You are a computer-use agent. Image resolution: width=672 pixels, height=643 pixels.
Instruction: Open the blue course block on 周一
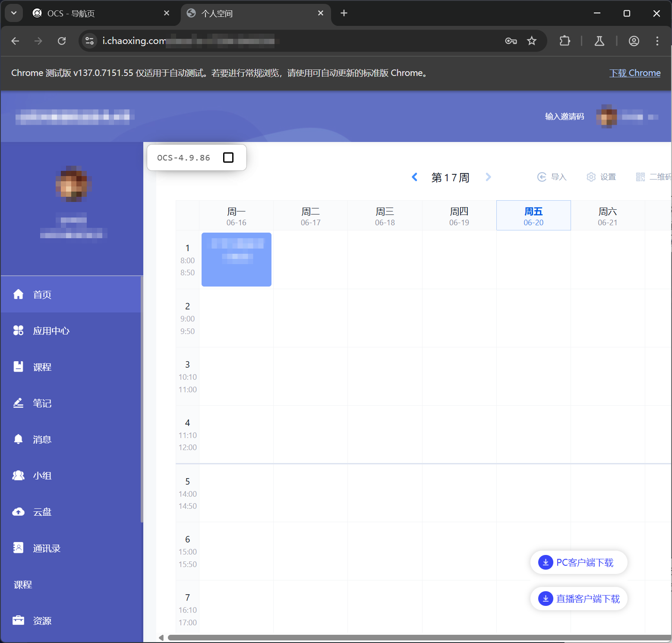237,259
